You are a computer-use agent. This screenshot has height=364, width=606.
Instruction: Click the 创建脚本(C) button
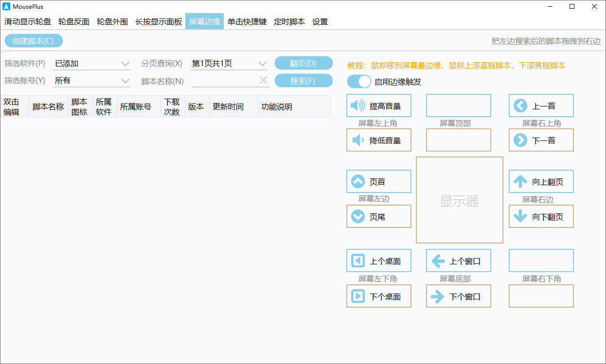(34, 40)
